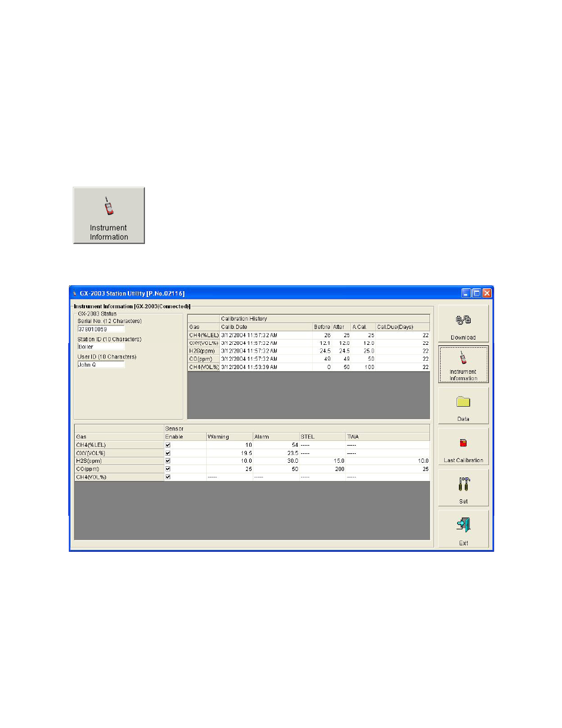Select CO(ppm) row label in Calibration History

point(204,359)
